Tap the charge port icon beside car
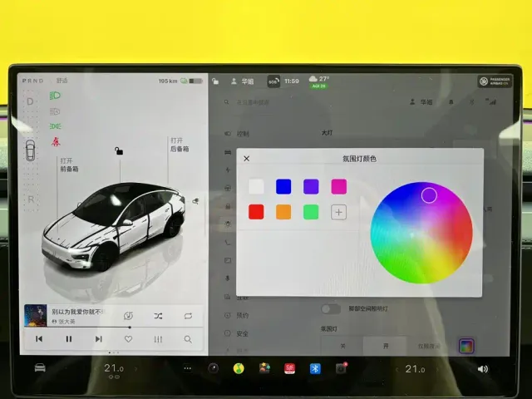This screenshot has width=532, height=399. point(196,201)
